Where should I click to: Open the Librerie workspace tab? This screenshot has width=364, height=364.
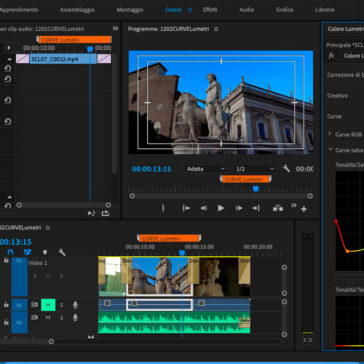coord(325,10)
